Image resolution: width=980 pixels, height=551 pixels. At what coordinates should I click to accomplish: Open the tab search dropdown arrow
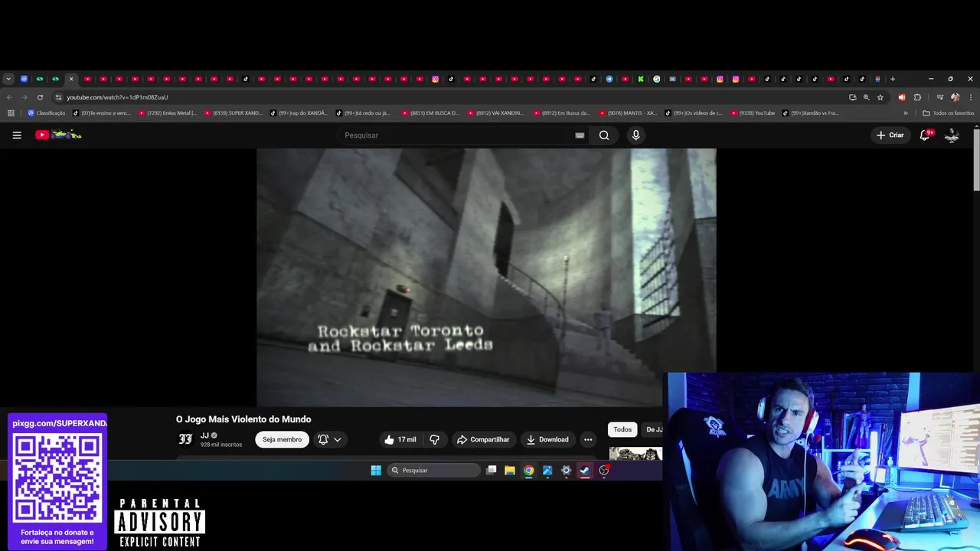pyautogui.click(x=8, y=79)
